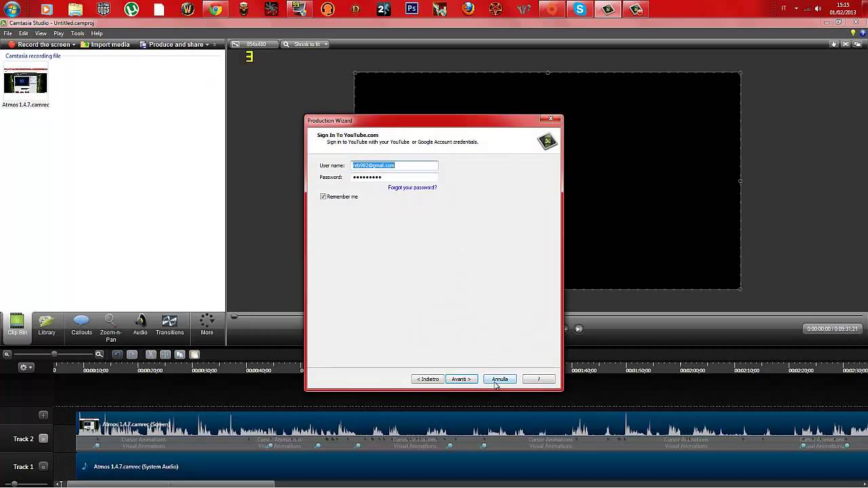Open the File menu
This screenshot has width=868, height=488.
click(7, 33)
